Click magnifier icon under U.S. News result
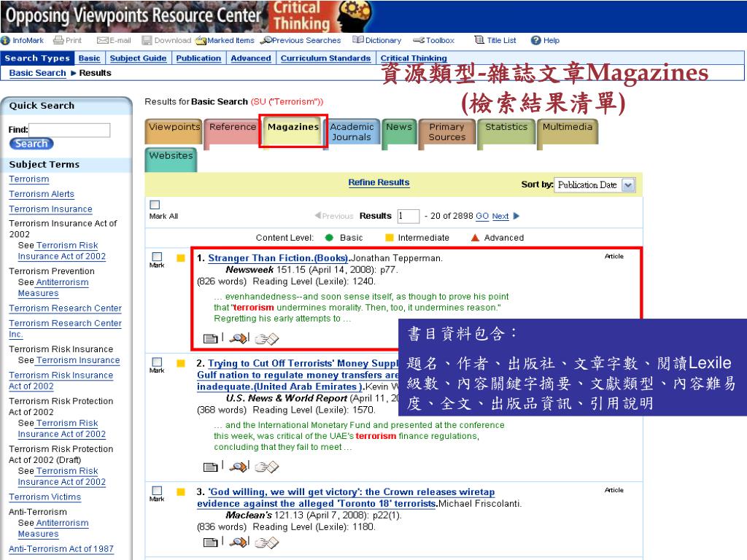The height and width of the screenshot is (560, 747). (x=239, y=467)
